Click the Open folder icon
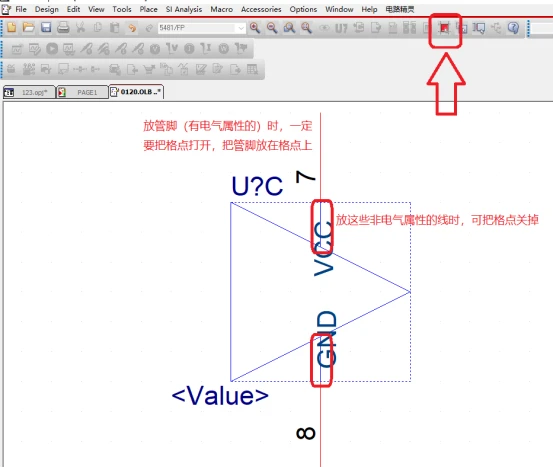 pos(28,28)
